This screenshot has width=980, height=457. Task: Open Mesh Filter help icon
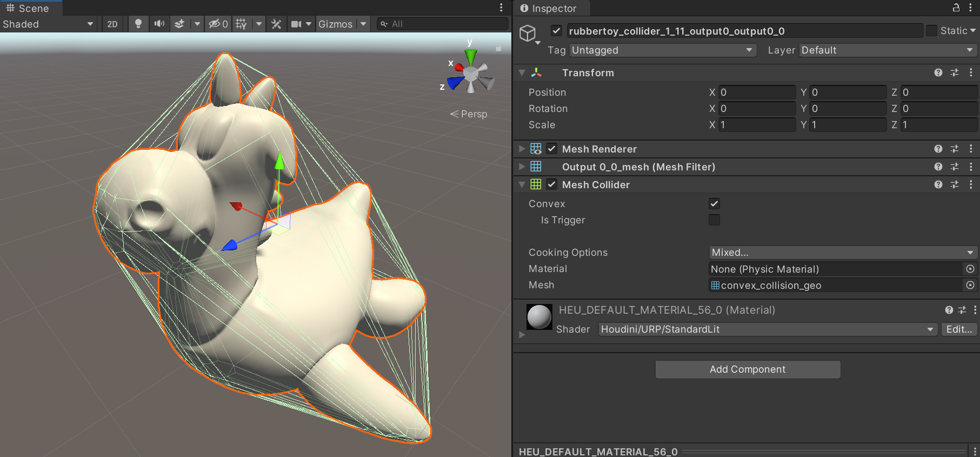(938, 167)
